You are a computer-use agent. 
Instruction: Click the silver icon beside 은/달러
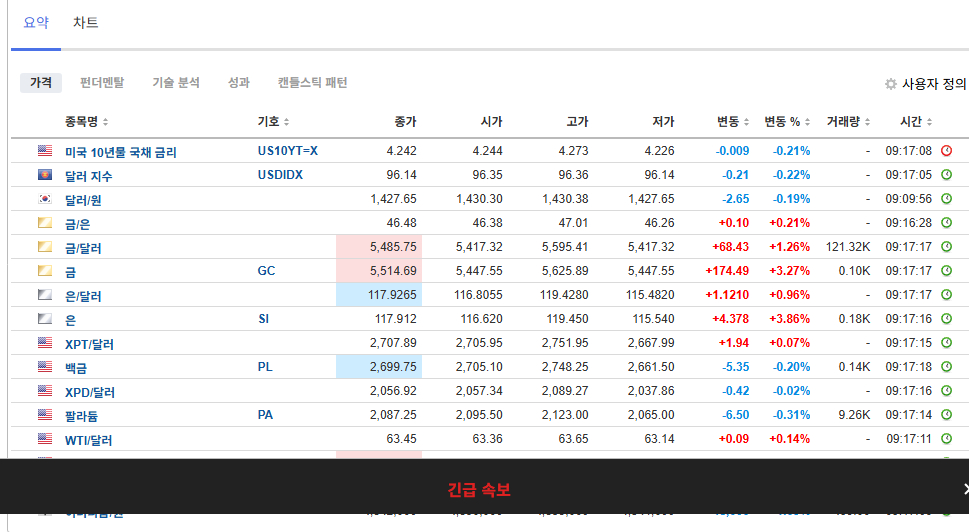point(45,295)
